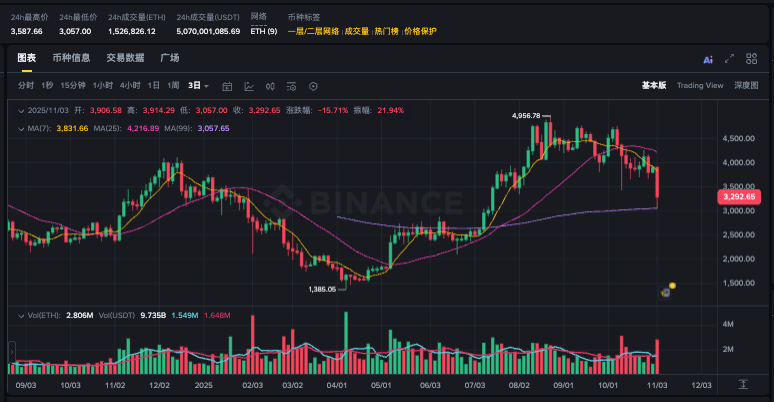The width and height of the screenshot is (774, 402).
Task: Select the Trading View chart mode
Action: (x=699, y=86)
